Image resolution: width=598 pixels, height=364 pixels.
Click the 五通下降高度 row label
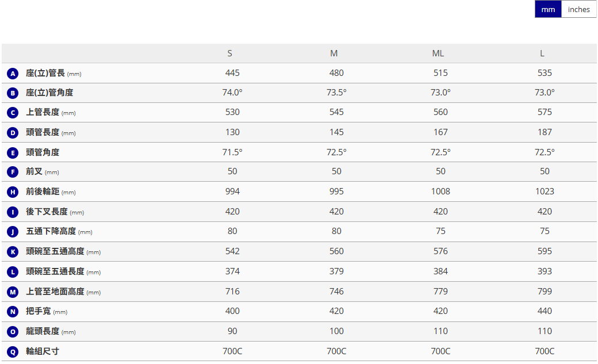(51, 232)
